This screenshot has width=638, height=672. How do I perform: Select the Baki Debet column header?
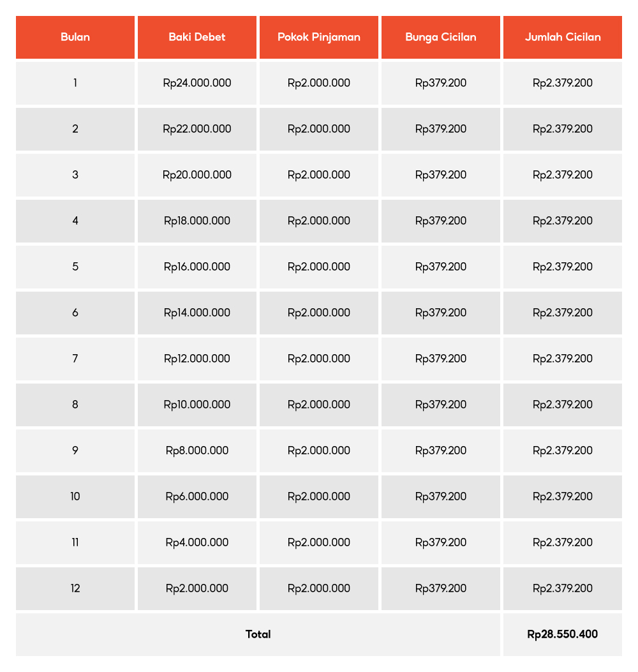pyautogui.click(x=197, y=37)
